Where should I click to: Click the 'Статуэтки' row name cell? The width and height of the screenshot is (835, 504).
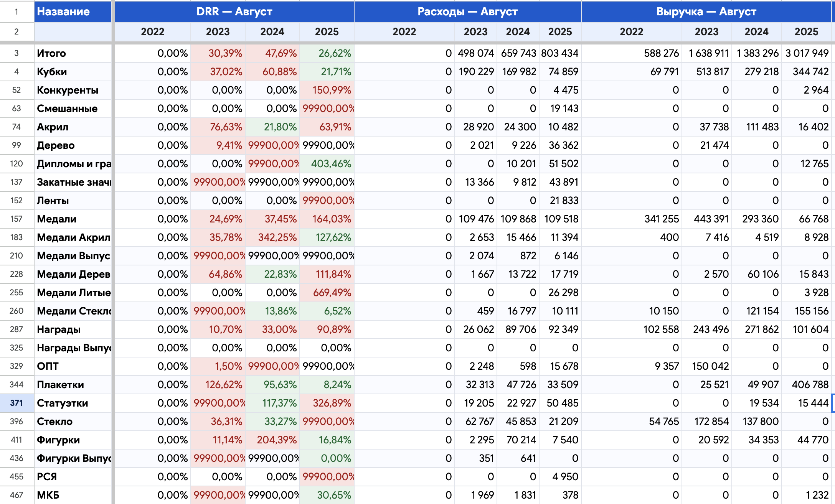[73, 403]
